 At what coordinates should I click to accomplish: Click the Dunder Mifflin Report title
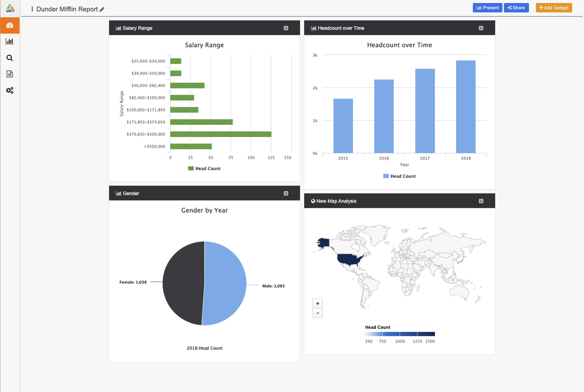[x=67, y=9]
